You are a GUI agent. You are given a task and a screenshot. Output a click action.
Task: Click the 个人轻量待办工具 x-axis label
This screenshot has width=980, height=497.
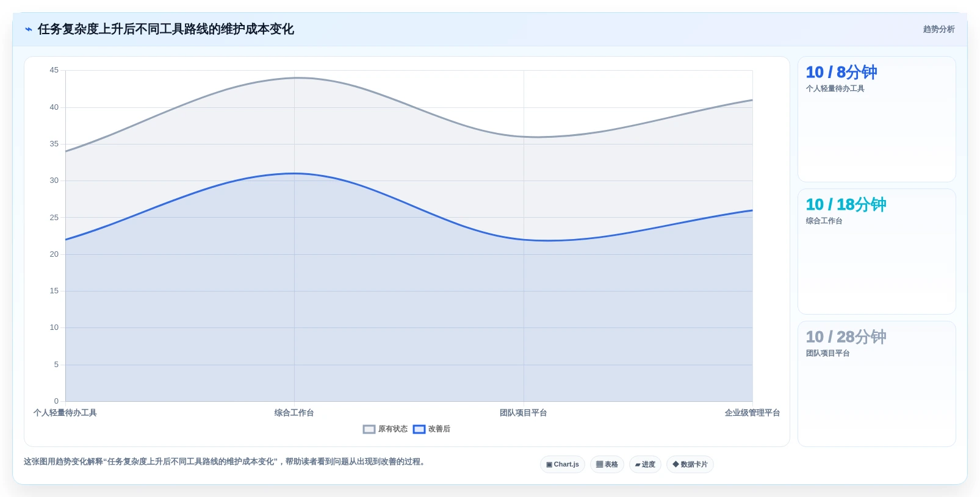[x=65, y=413]
